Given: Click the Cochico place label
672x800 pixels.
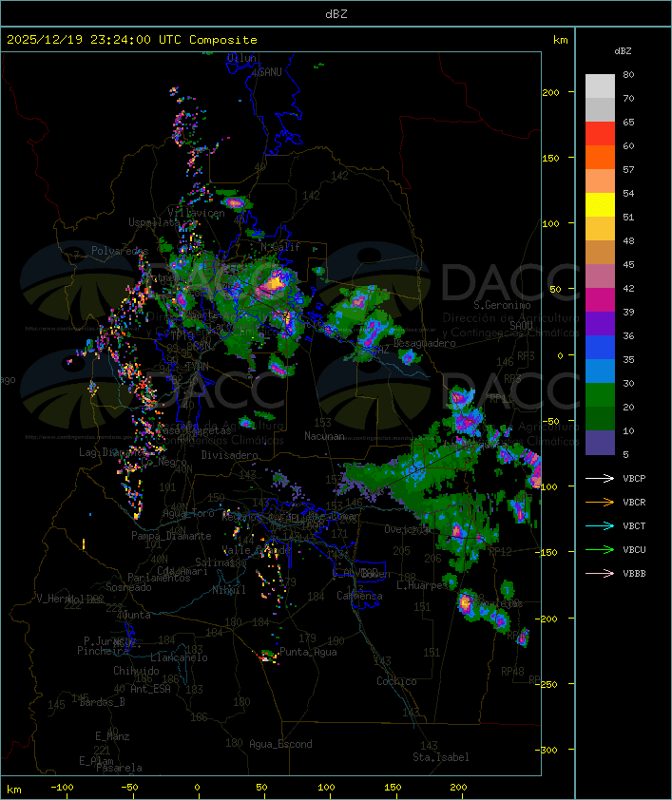Looking at the screenshot, I should click(396, 681).
